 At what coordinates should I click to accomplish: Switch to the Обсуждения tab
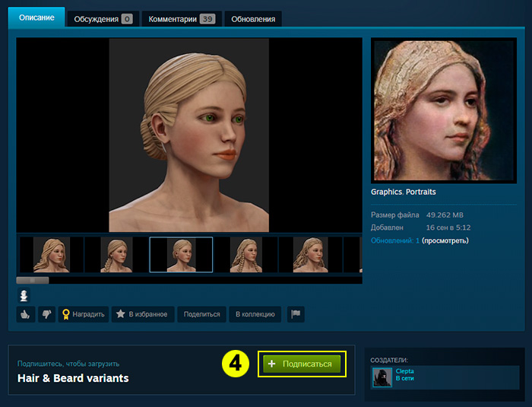pyautogui.click(x=103, y=18)
